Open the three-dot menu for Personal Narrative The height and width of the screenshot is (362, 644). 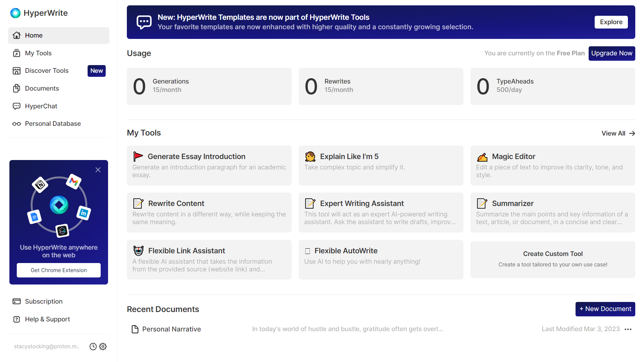pos(628,329)
